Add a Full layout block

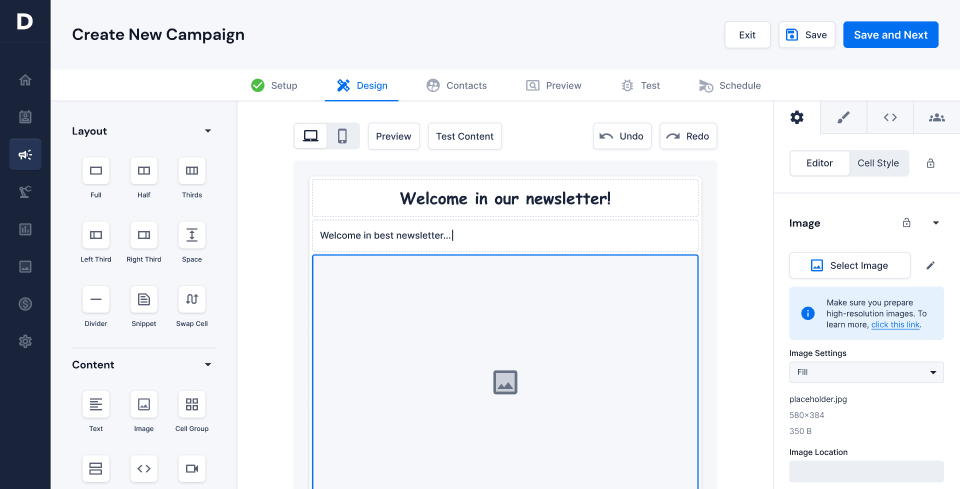tap(96, 171)
